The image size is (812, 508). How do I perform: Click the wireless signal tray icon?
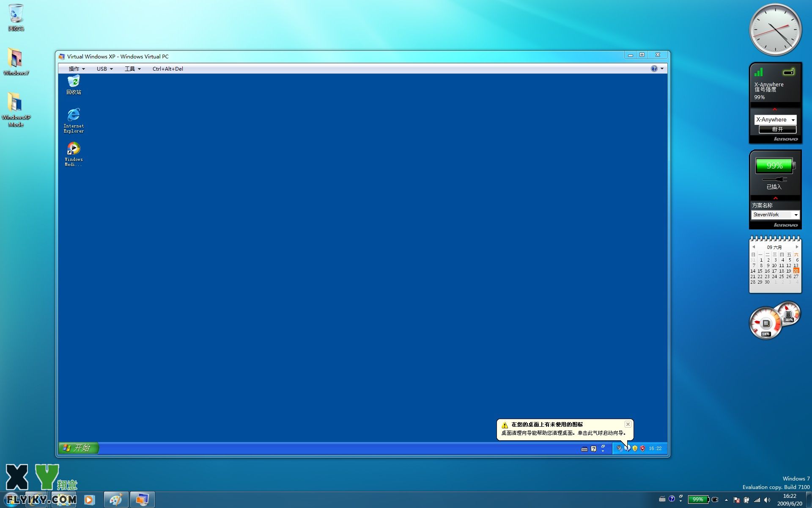coord(757,500)
